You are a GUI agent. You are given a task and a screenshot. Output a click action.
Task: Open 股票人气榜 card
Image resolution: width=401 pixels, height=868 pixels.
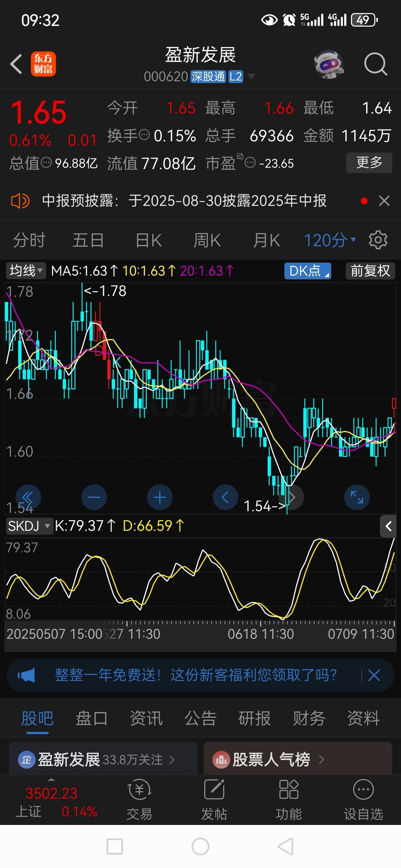(x=298, y=758)
